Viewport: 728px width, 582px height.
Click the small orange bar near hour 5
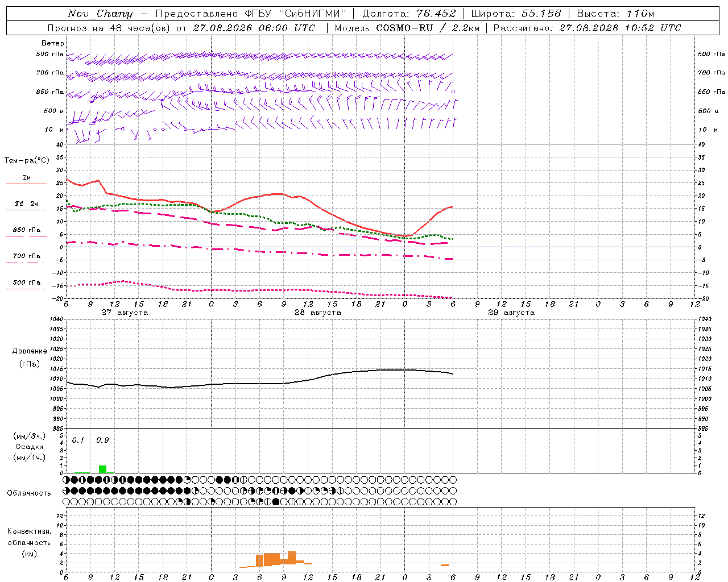point(445,565)
